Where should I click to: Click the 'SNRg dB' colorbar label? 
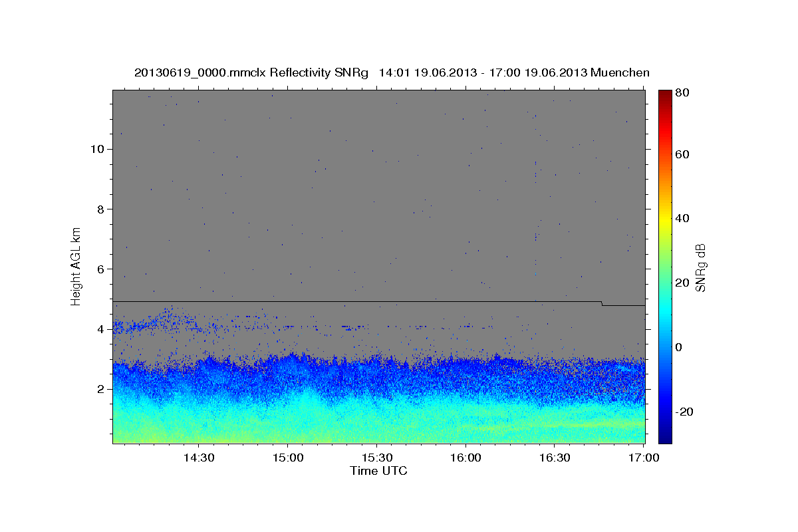tap(700, 268)
